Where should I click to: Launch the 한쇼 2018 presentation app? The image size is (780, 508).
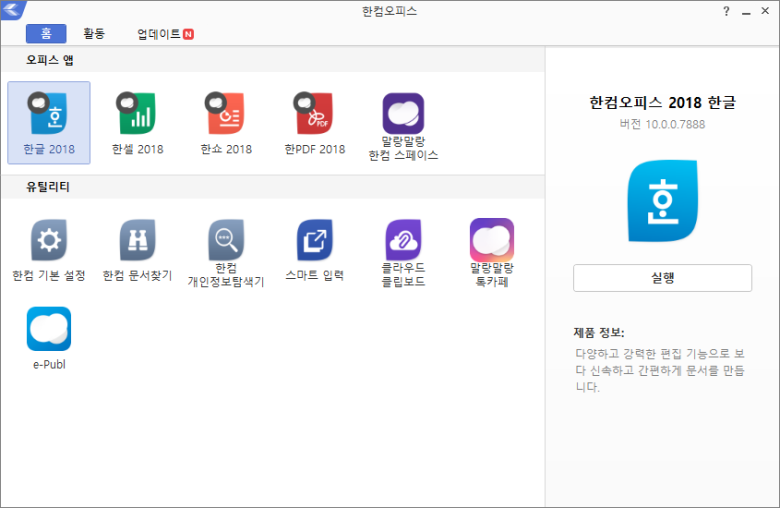[226, 123]
